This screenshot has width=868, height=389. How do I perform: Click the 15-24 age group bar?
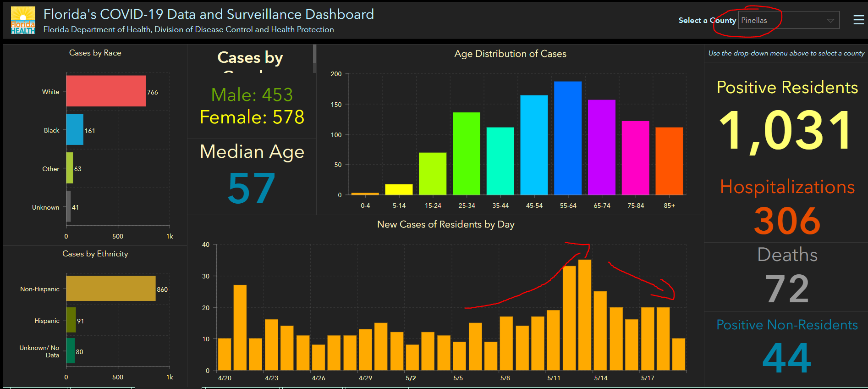click(x=433, y=174)
